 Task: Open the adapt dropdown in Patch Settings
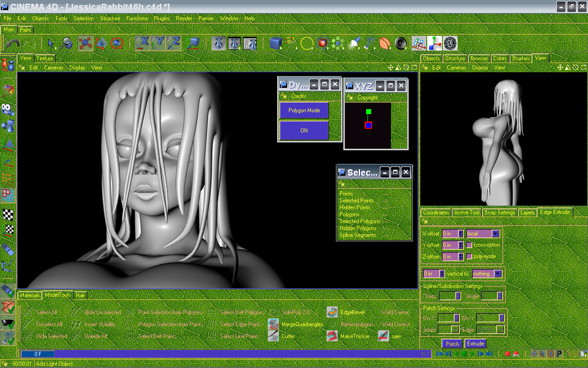(x=448, y=329)
